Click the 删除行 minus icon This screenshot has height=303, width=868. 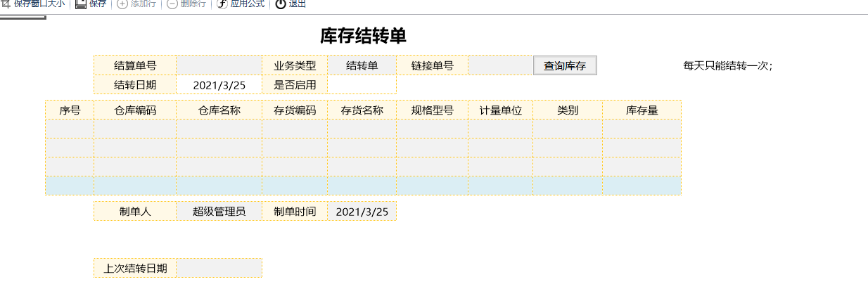pyautogui.click(x=172, y=4)
